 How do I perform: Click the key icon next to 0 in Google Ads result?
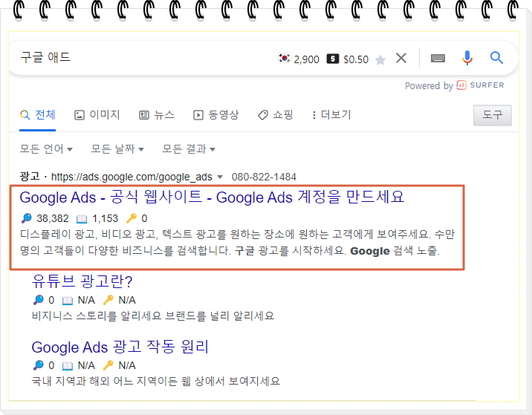coord(132,218)
